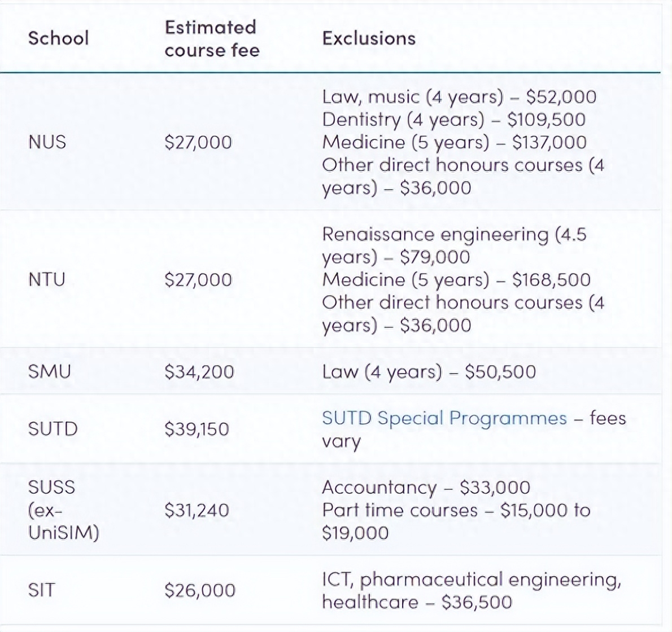Select the SMU school cell
The image size is (672, 632).
50,371
